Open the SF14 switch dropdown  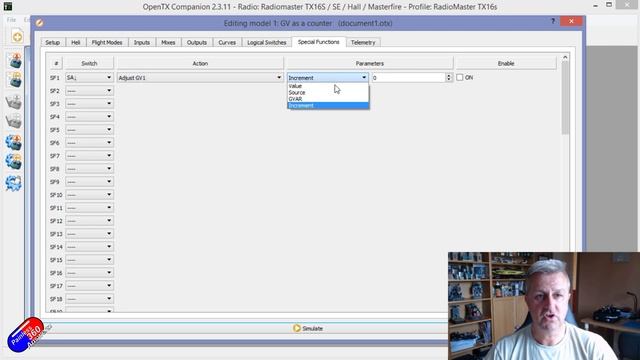click(x=89, y=247)
